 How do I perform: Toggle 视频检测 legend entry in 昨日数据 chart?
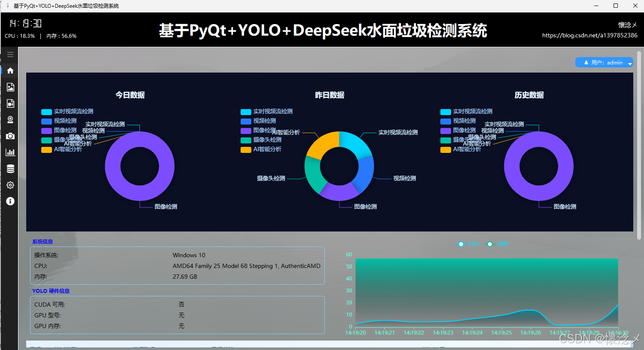coord(258,121)
